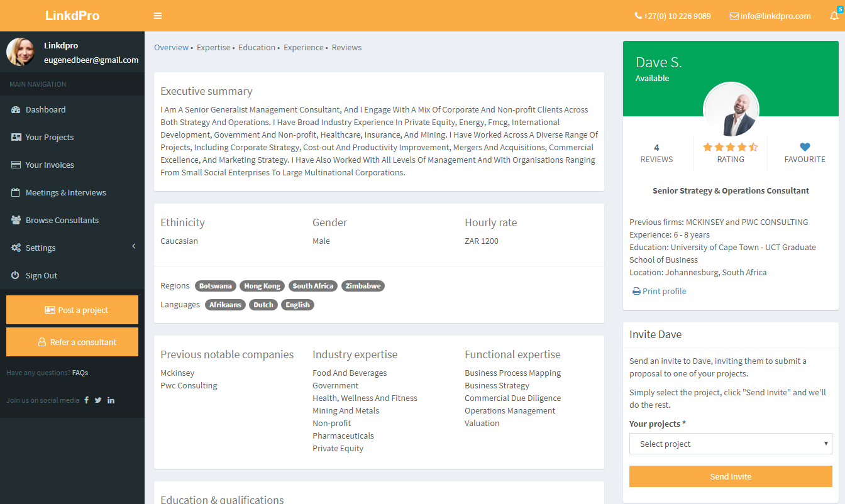
Task: Click the Dashboard speedometer icon
Action: tap(16, 109)
